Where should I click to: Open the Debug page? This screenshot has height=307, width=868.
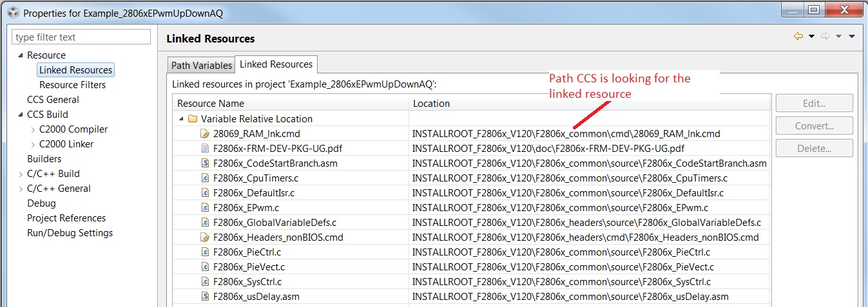click(x=41, y=203)
